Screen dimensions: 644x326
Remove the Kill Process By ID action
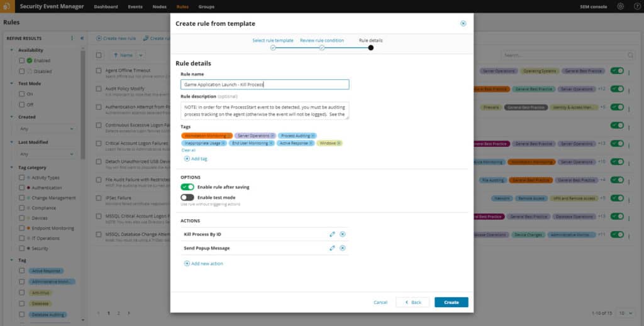click(x=343, y=234)
